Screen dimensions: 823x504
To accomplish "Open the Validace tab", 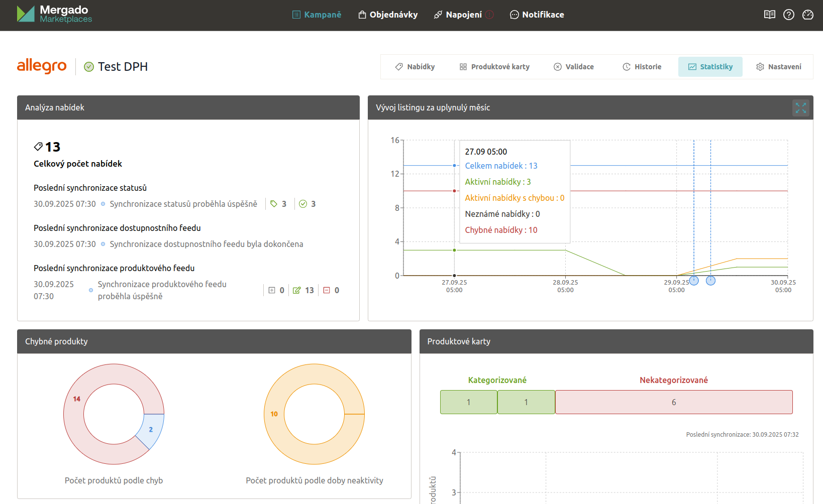I will pyautogui.click(x=573, y=67).
